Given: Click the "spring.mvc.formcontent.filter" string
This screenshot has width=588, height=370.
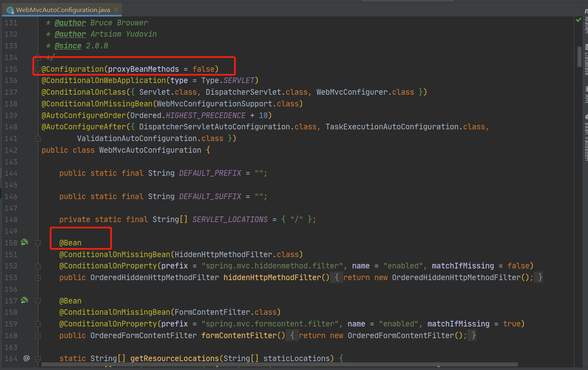Looking at the screenshot, I should click(x=270, y=324).
